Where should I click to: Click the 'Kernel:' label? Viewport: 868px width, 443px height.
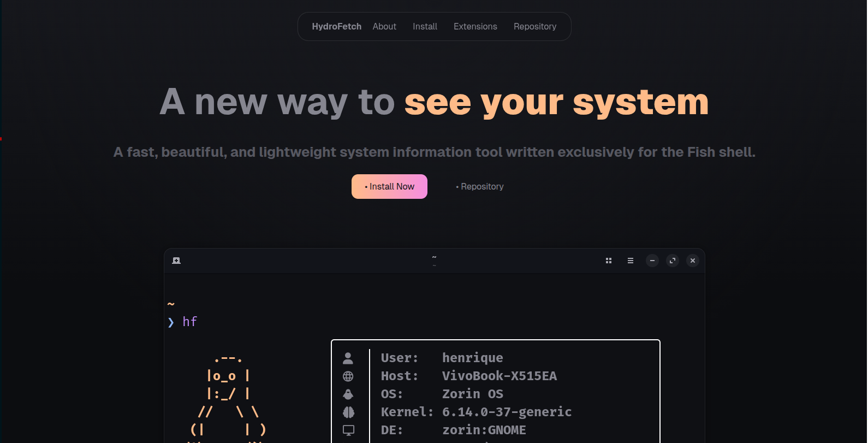[x=407, y=412]
